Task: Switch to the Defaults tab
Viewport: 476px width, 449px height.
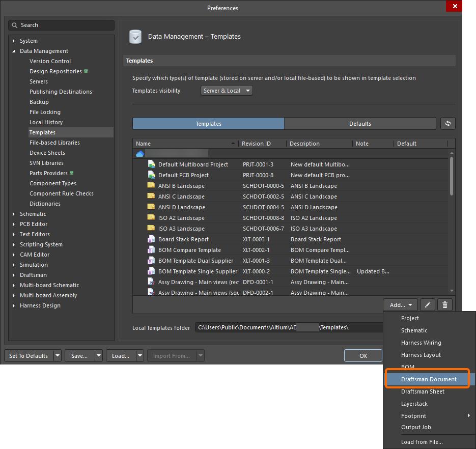Action: click(360, 124)
